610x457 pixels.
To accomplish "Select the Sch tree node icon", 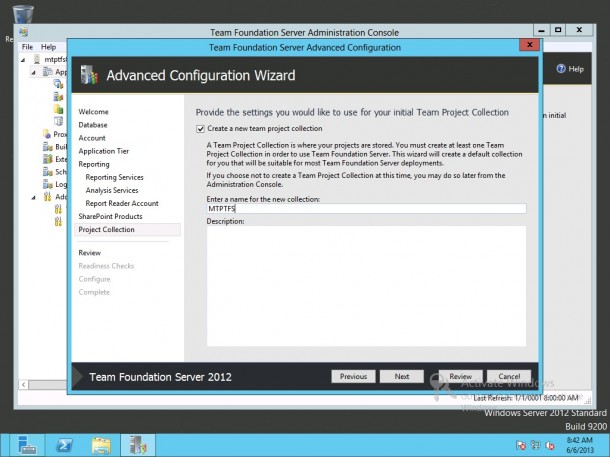I will pos(47,172).
